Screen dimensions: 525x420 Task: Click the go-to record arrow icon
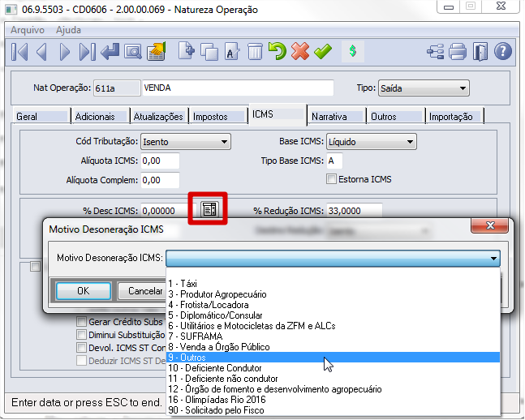(x=110, y=52)
